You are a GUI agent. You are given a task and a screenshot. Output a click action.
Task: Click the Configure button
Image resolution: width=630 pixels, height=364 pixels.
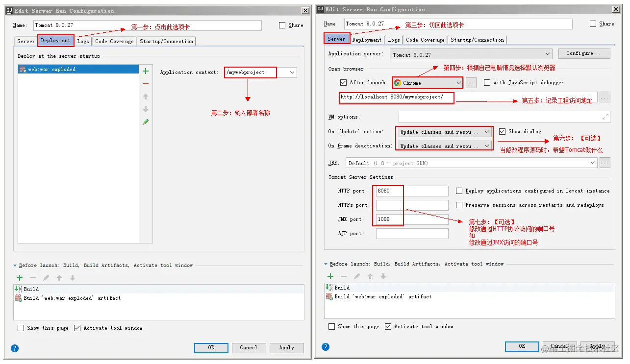(x=584, y=53)
